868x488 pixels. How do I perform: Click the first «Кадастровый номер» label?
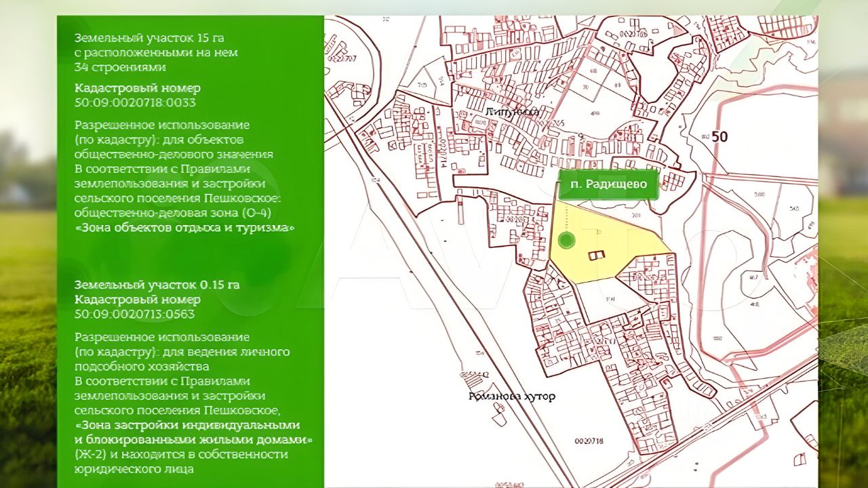tap(138, 88)
